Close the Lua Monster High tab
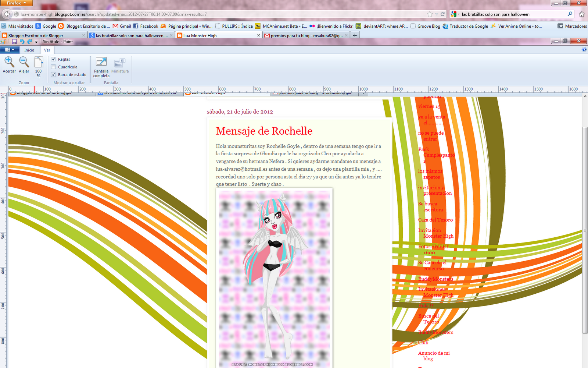Screen dimensions: 588x368 point(258,35)
